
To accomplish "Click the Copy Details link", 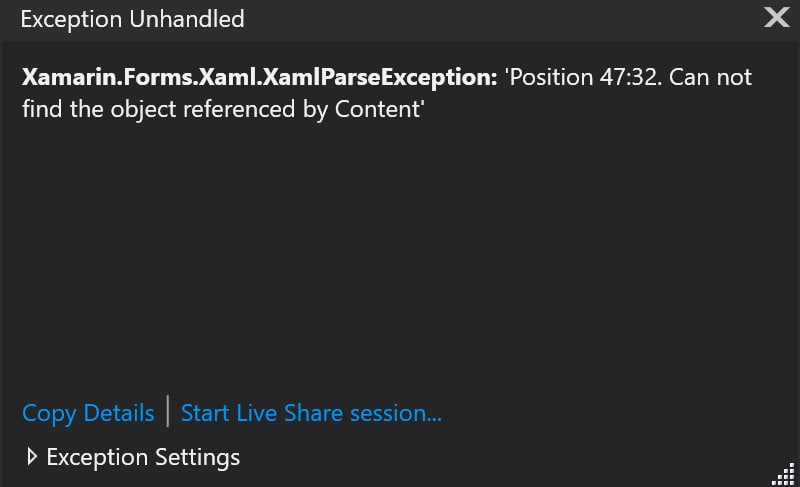I will 88,413.
